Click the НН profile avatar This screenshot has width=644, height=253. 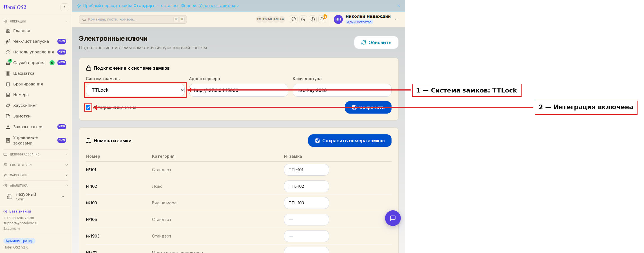(x=338, y=19)
